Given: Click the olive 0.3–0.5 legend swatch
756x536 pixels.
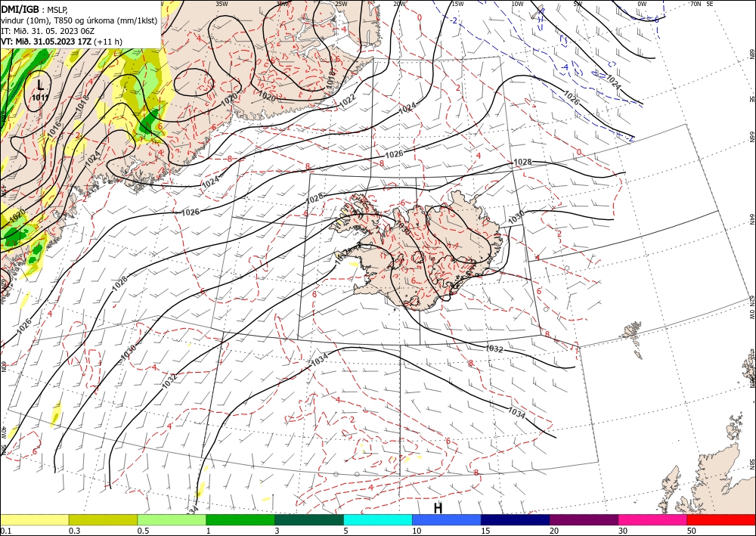Looking at the screenshot, I should (103, 519).
